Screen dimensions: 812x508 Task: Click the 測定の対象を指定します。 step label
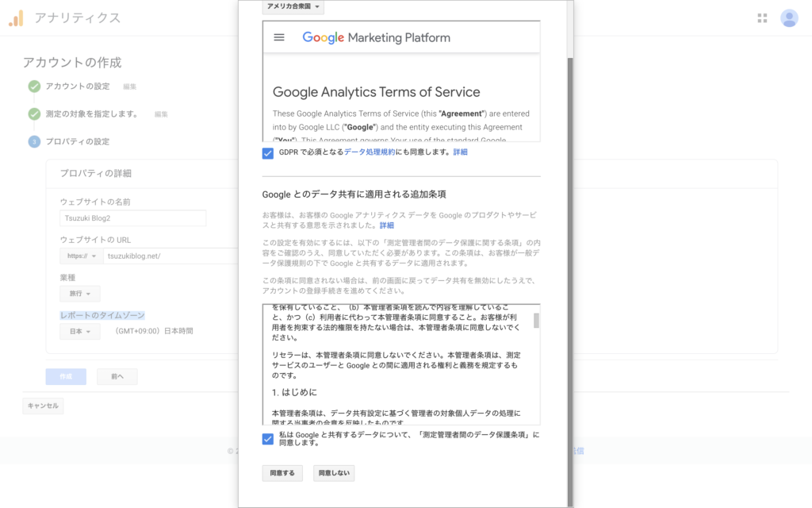(x=93, y=114)
